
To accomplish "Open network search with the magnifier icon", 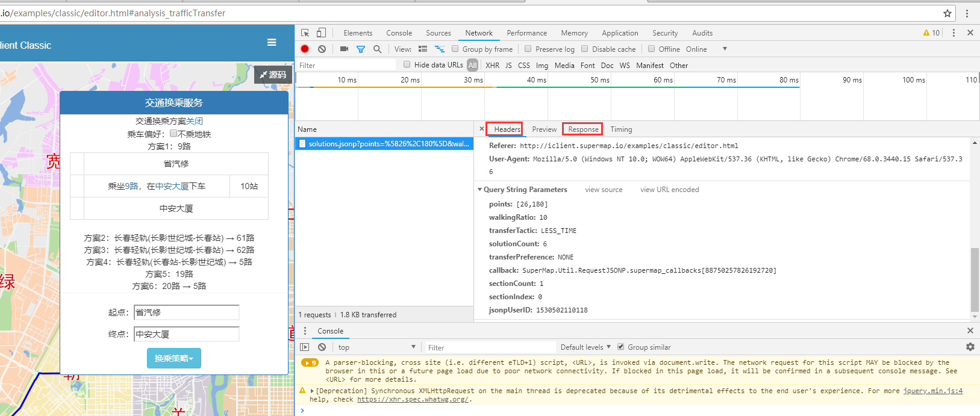I will point(377,49).
